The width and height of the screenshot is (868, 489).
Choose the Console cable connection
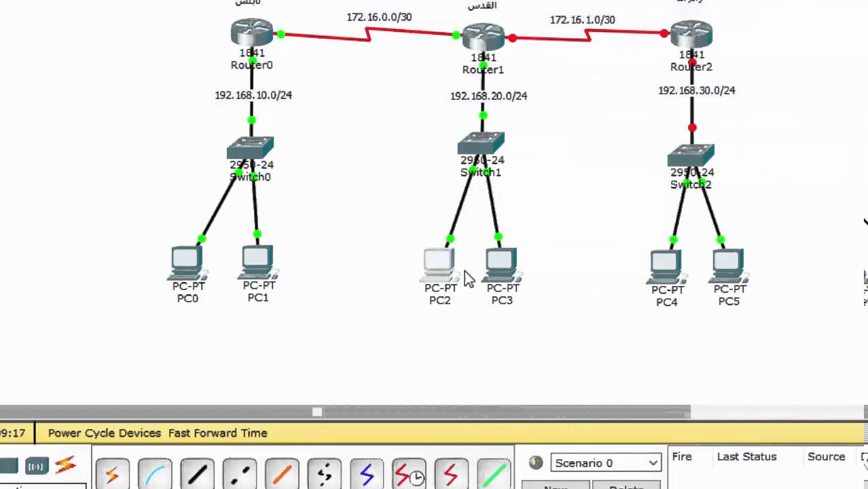click(155, 473)
